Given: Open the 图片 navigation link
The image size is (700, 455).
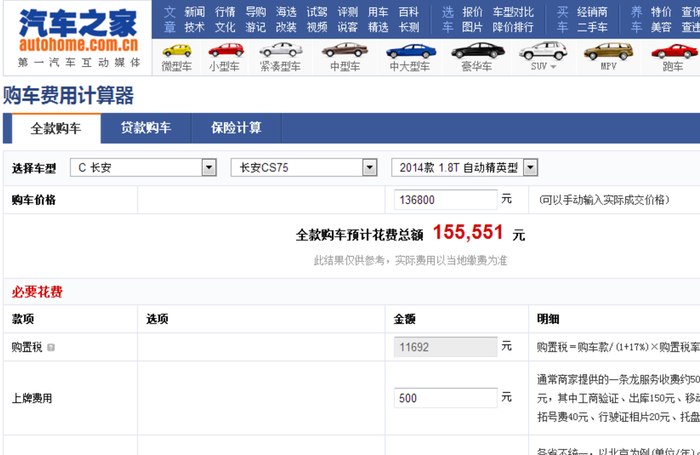Looking at the screenshot, I should point(472,27).
